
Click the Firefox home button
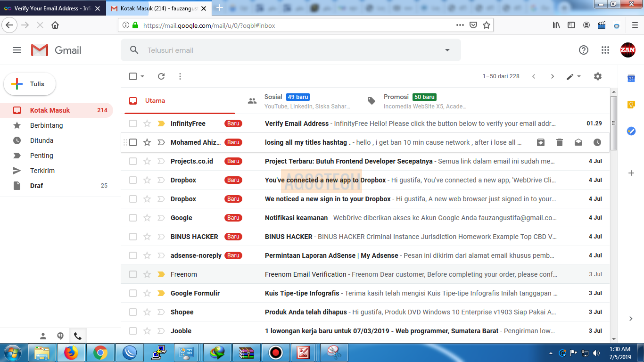[x=55, y=25]
